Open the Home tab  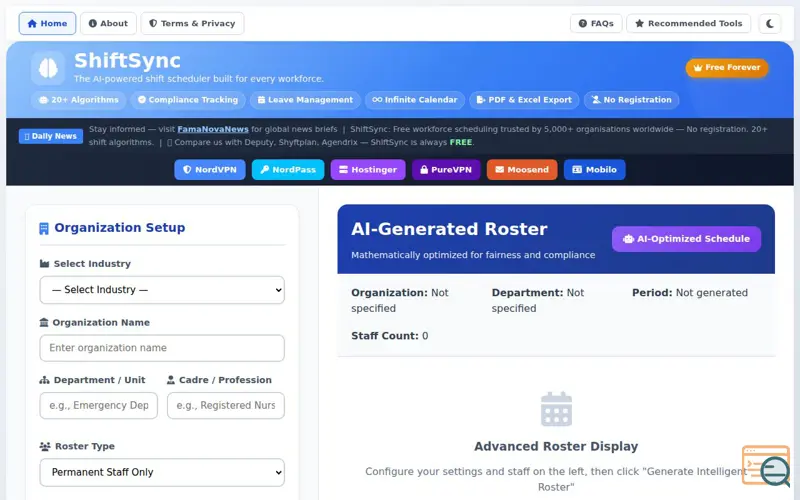coord(47,23)
